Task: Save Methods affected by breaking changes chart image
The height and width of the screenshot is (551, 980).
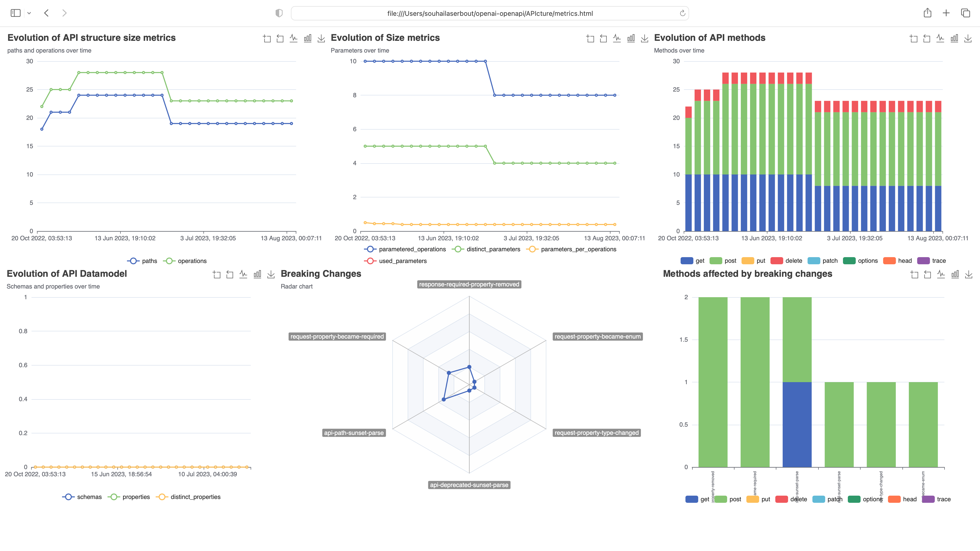Action: pyautogui.click(x=969, y=274)
